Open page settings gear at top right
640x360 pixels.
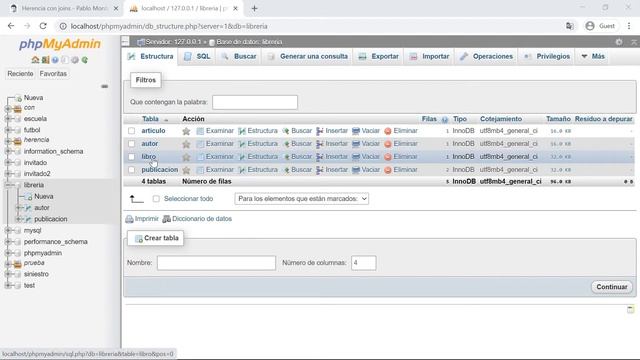pos(619,42)
